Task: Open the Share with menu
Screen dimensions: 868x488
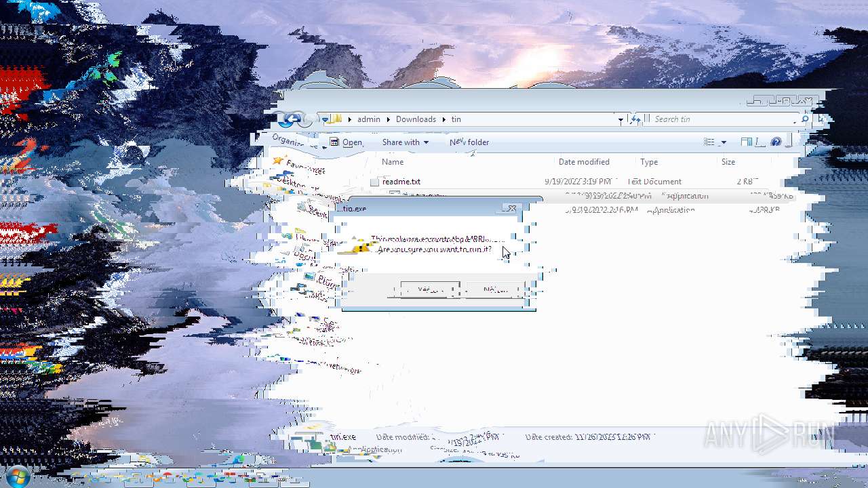Action: point(406,142)
